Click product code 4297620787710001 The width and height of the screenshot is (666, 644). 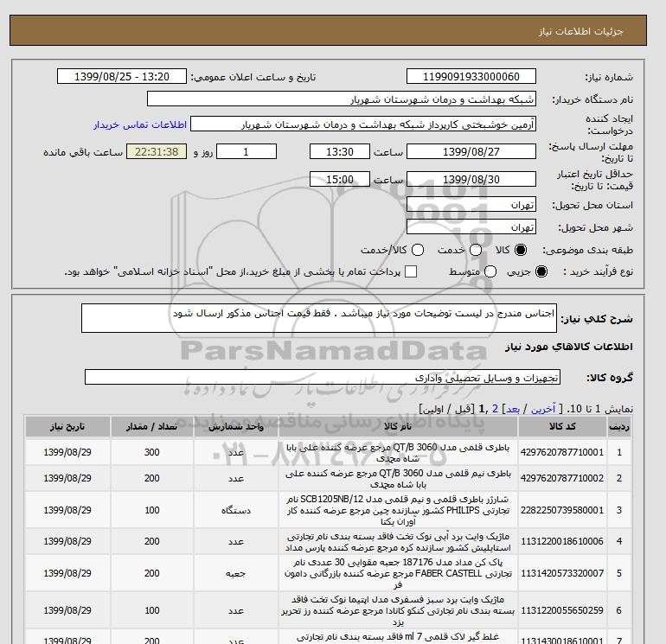(x=562, y=453)
